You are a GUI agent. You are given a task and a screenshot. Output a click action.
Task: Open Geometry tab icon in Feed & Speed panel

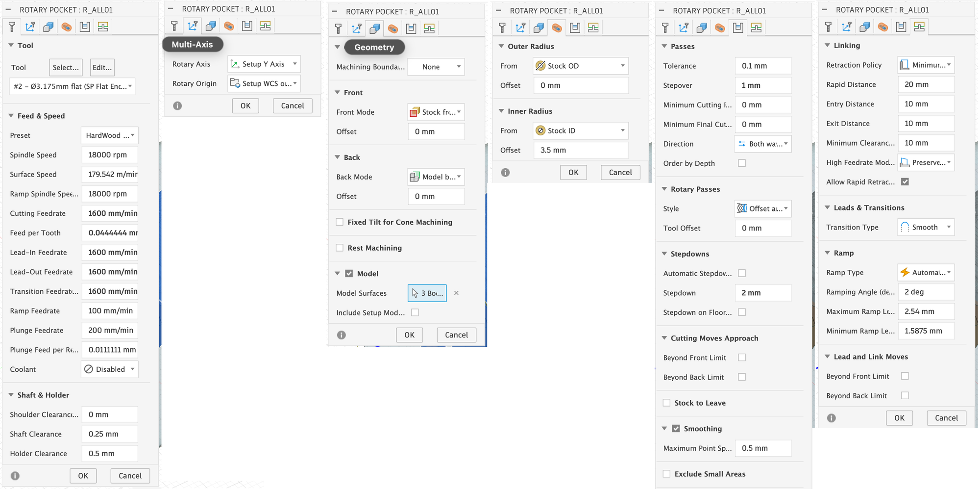[48, 27]
